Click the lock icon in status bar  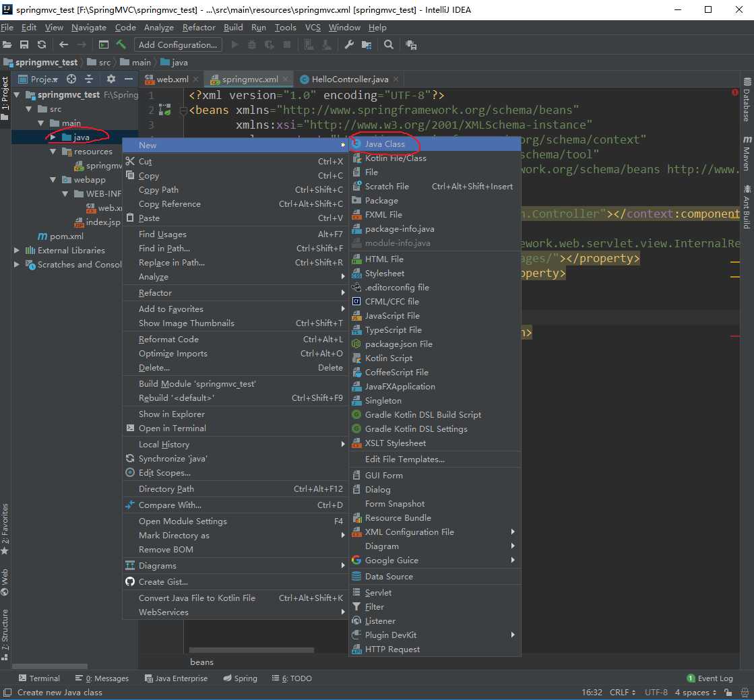[728, 693]
